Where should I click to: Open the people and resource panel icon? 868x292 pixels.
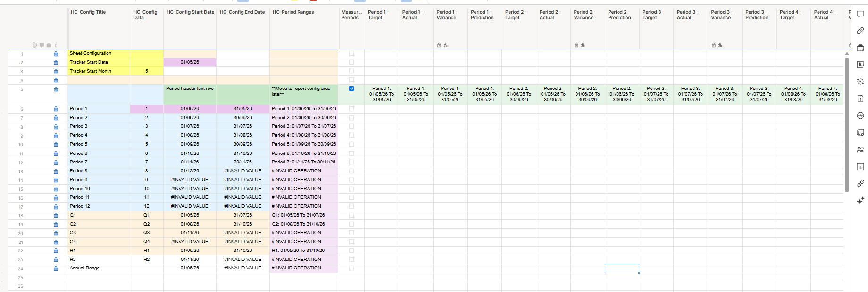click(x=860, y=150)
